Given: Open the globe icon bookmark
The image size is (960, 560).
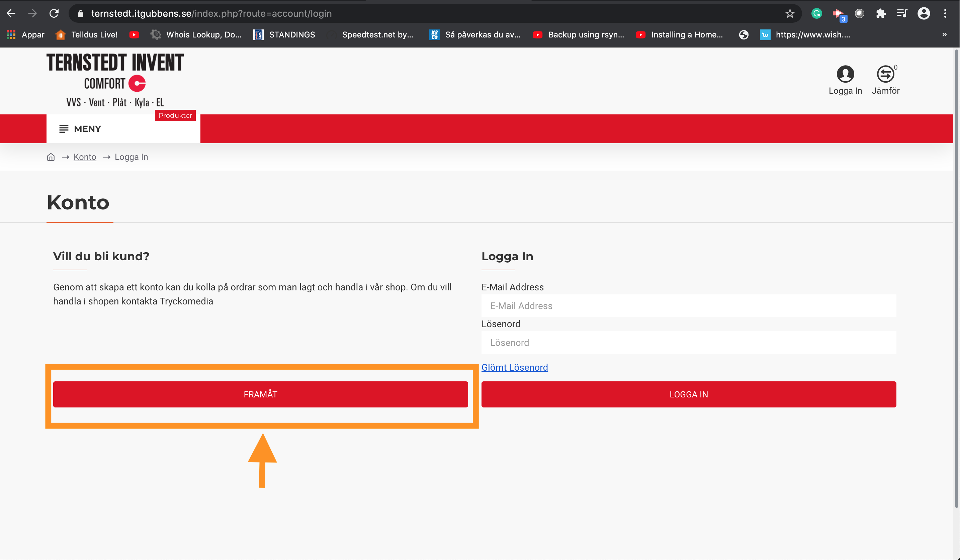Looking at the screenshot, I should (x=744, y=35).
